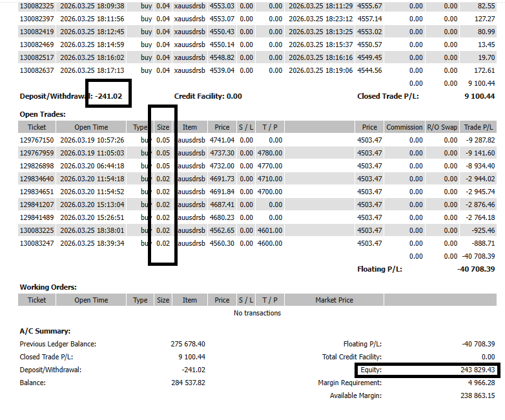The height and width of the screenshot is (420, 505).
Task: Click take profit value 4710.00
Action: pyautogui.click(x=269, y=179)
